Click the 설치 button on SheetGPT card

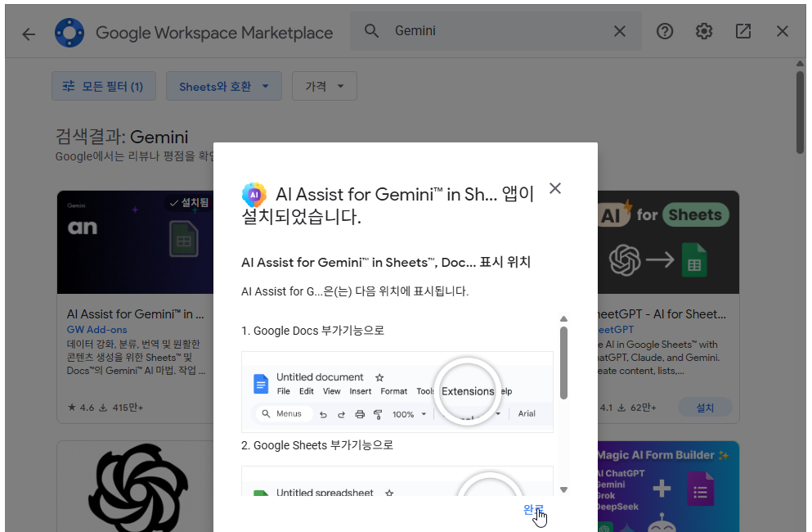click(705, 408)
